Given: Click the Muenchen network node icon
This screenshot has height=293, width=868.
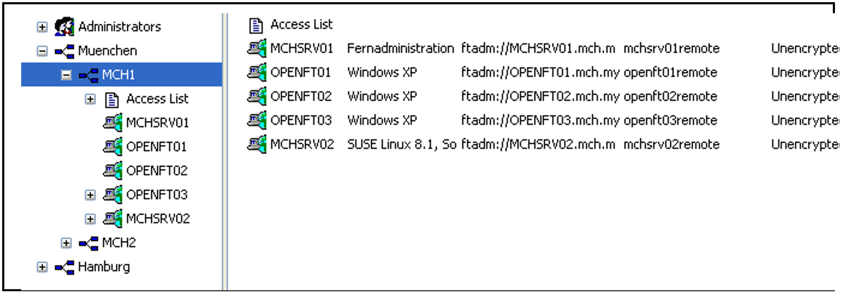Looking at the screenshot, I should coord(64,51).
